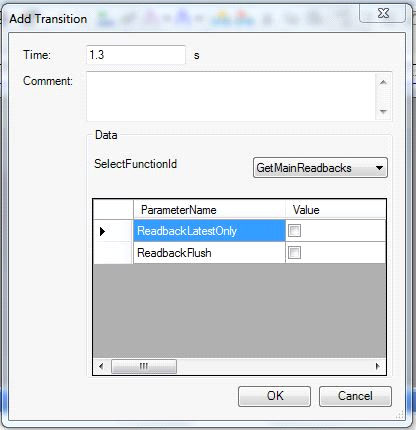
Task: Click inside the Comment text box
Action: pos(231,96)
